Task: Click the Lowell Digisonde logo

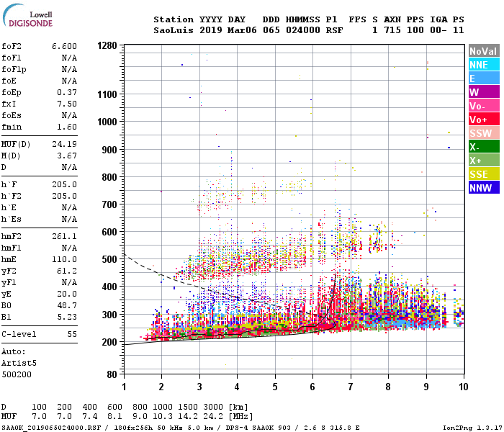Action: click(27, 15)
